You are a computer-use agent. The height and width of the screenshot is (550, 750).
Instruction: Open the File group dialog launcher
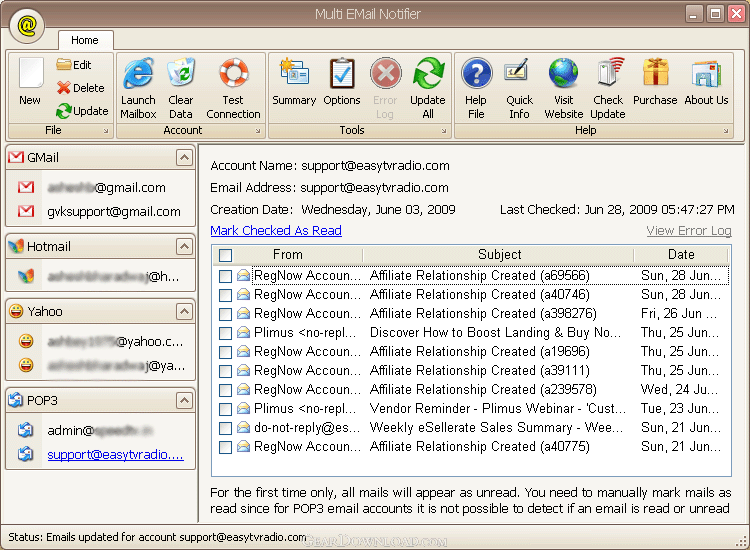tap(106, 131)
